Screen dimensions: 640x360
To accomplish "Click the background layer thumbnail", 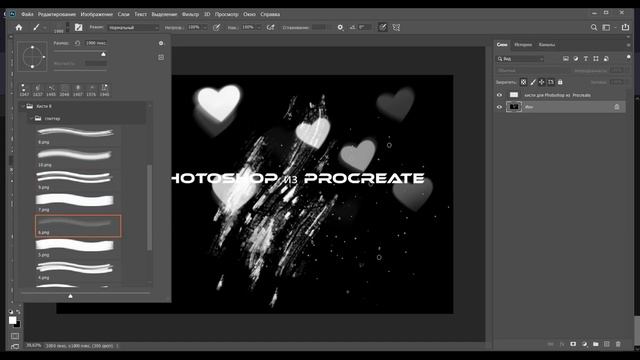I will point(513,107).
